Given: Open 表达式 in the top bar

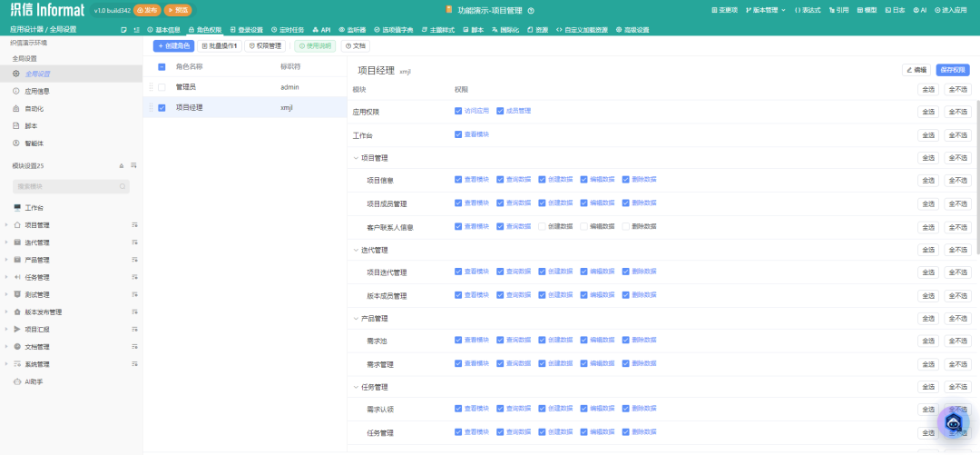Looking at the screenshot, I should (808, 11).
